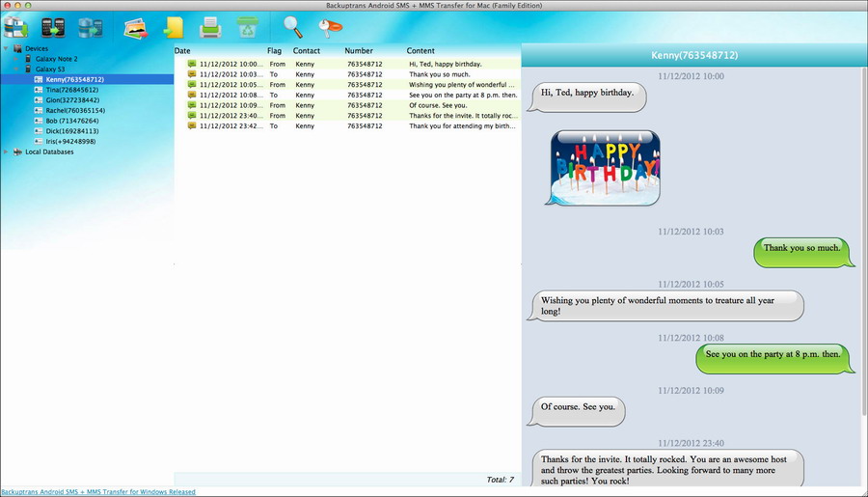Click the phone icon beside Galaxy Note 2

tap(28, 59)
